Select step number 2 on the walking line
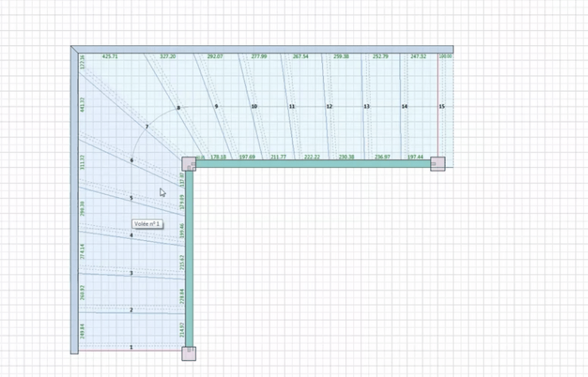The width and height of the screenshot is (588, 377). tap(131, 310)
